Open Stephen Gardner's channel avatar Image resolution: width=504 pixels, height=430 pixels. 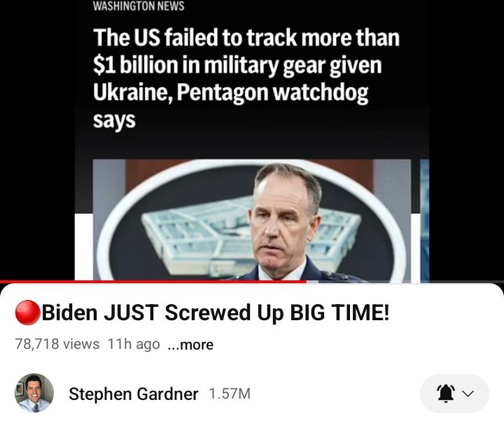(x=34, y=393)
